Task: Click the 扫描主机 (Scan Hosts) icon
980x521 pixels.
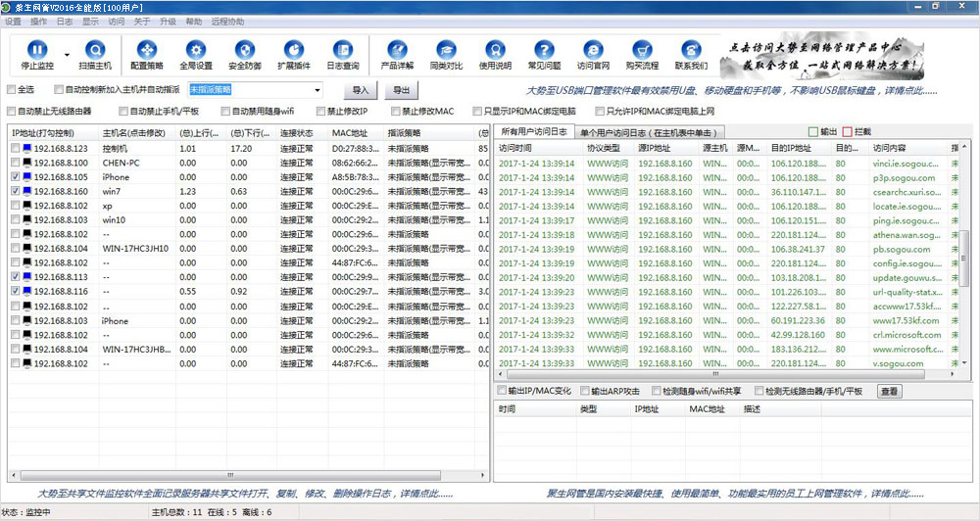Action: tap(95, 51)
